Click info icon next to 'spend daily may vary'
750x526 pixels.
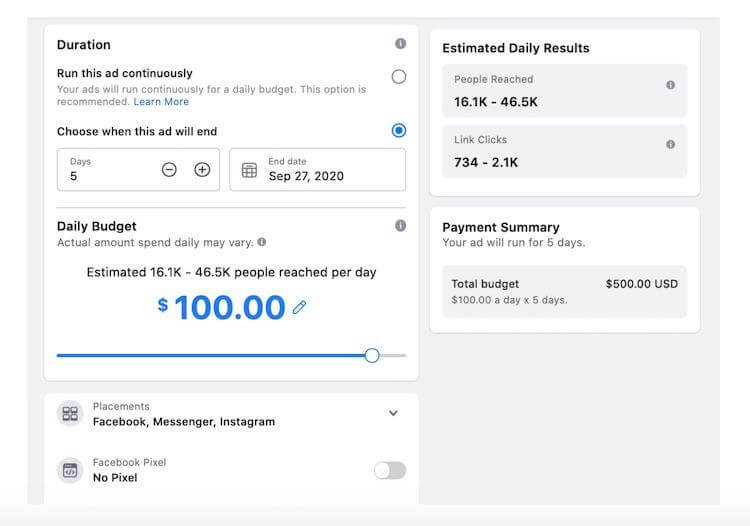[x=262, y=242]
